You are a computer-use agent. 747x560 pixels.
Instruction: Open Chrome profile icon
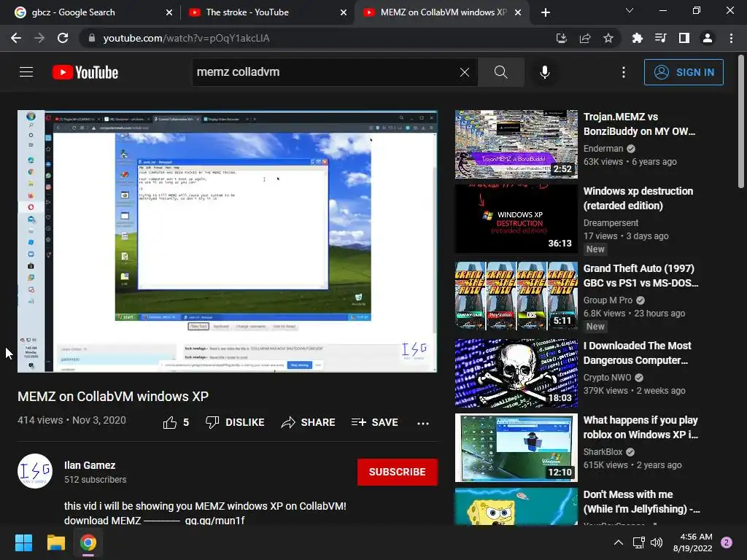coord(708,38)
